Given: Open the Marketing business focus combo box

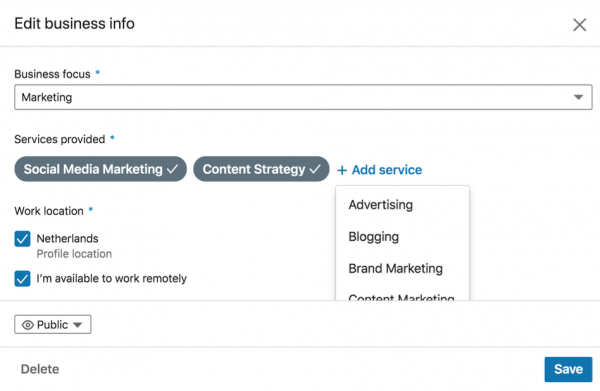Looking at the screenshot, I should pyautogui.click(x=303, y=97).
